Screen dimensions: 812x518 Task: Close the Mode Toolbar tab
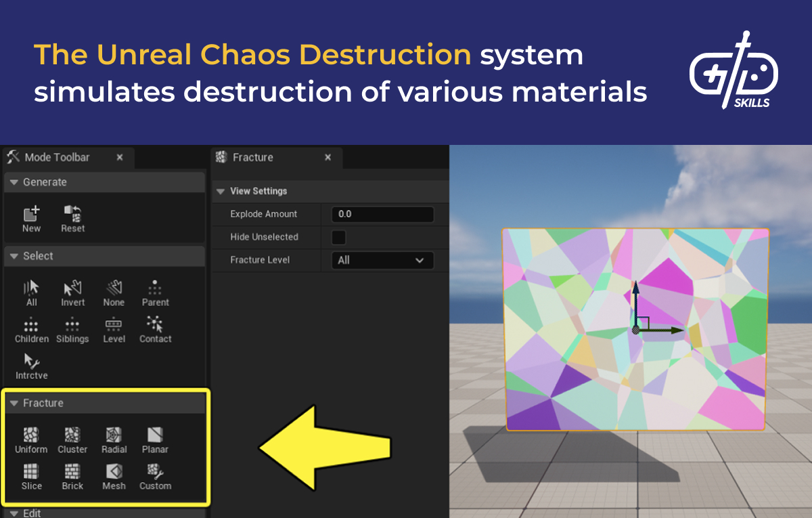(120, 157)
